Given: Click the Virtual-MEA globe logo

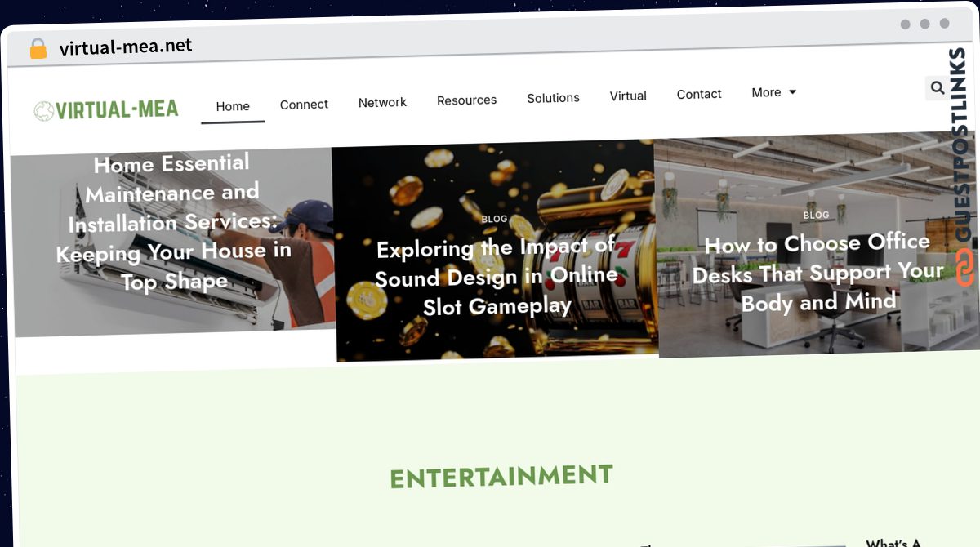Looking at the screenshot, I should [106, 109].
